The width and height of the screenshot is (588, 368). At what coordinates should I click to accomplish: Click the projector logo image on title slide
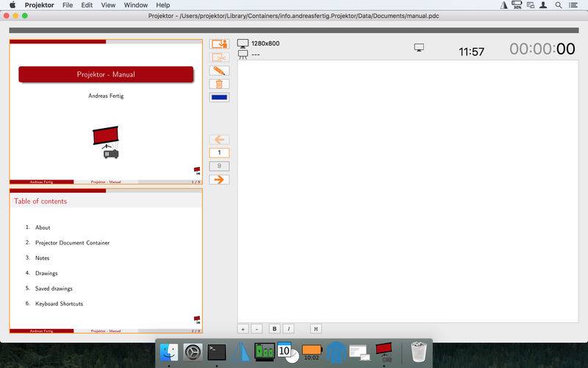pos(106,142)
